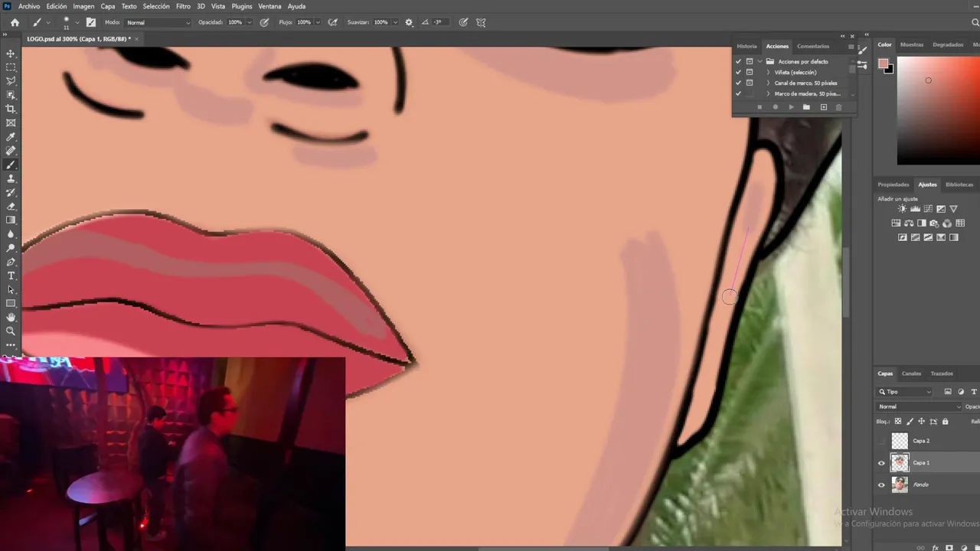Expand Canal de marco, 50 píxeles action

pos(768,83)
